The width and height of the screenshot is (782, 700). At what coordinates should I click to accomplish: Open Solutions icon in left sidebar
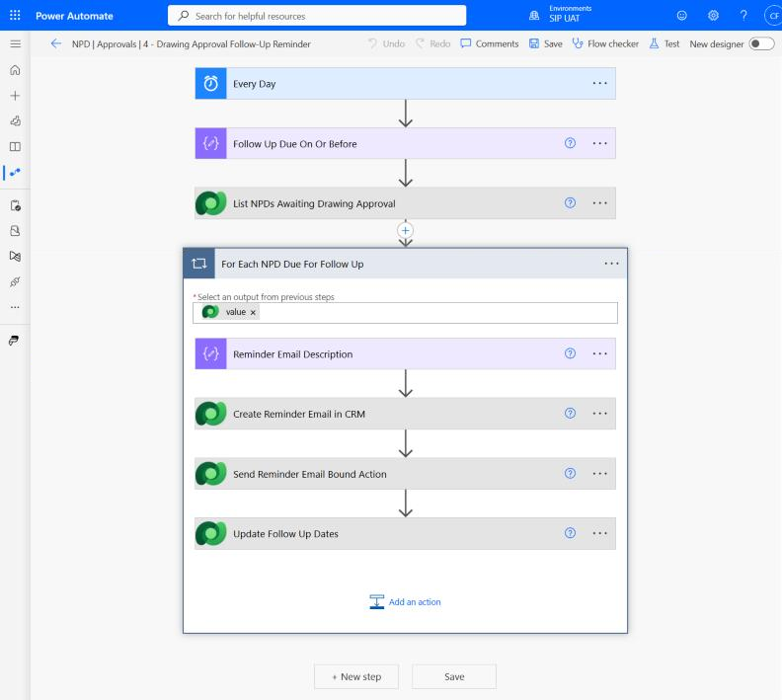click(16, 231)
